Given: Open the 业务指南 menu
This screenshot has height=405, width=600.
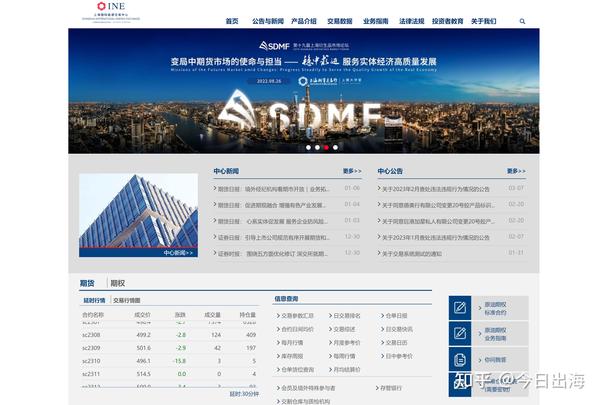Looking at the screenshot, I should 376,21.
